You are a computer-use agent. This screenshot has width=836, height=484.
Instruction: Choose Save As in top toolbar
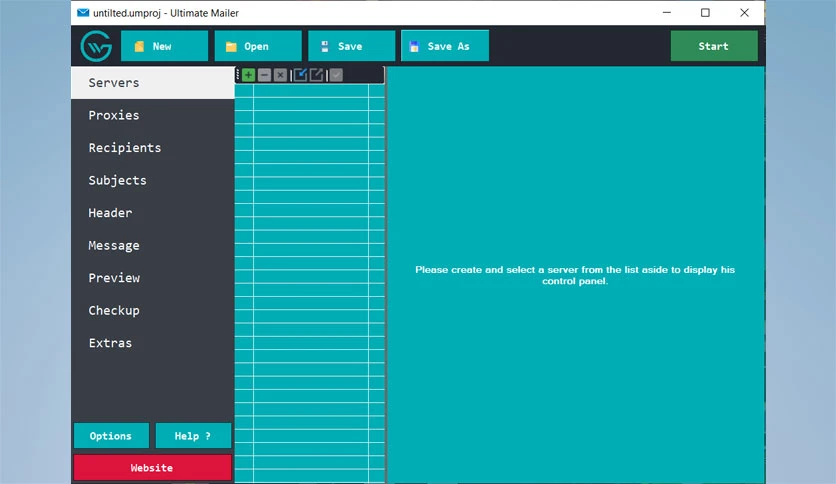(x=445, y=46)
